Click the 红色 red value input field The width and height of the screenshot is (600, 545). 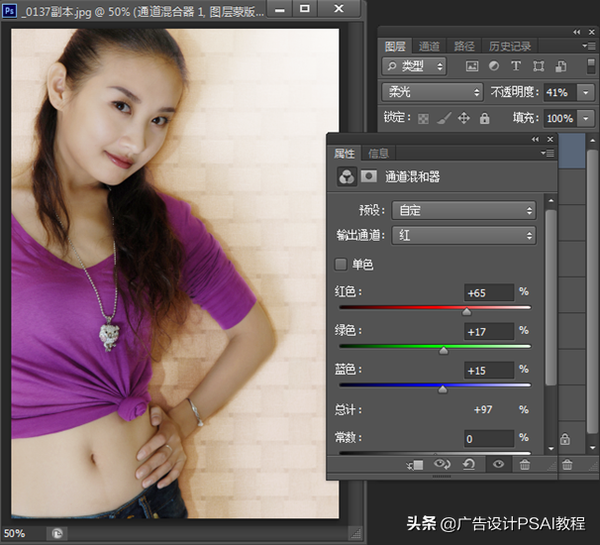[488, 292]
